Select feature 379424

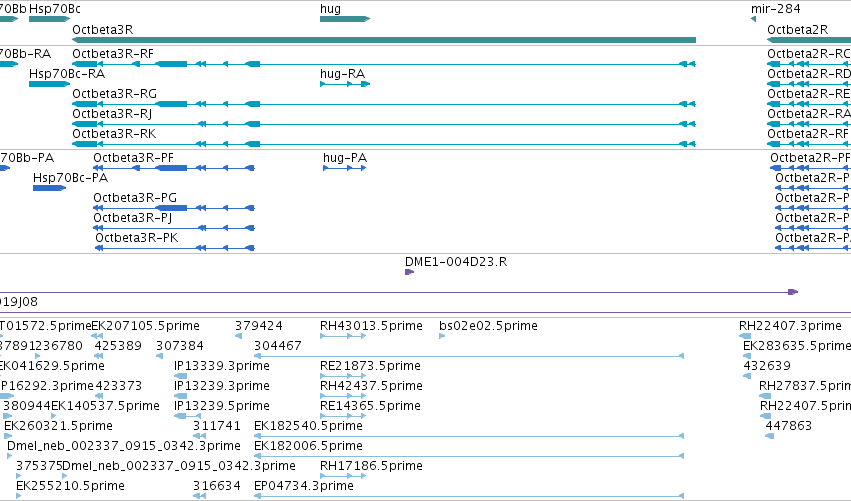pos(258,326)
